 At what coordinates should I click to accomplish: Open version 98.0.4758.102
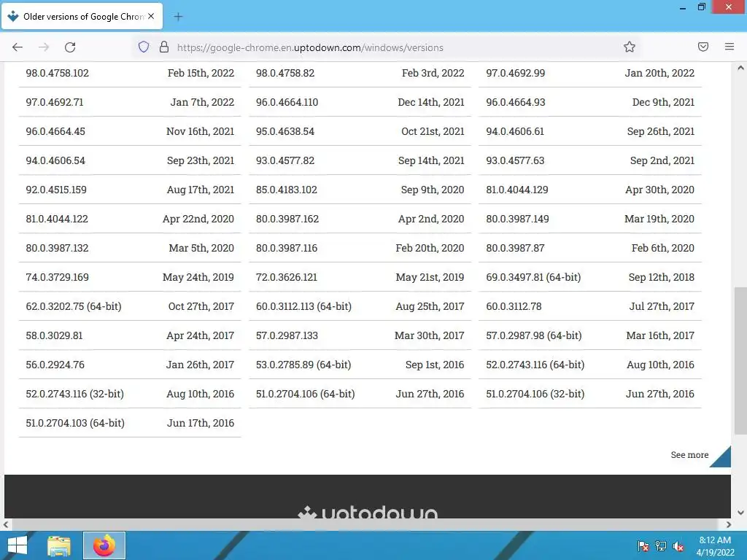pyautogui.click(x=130, y=73)
